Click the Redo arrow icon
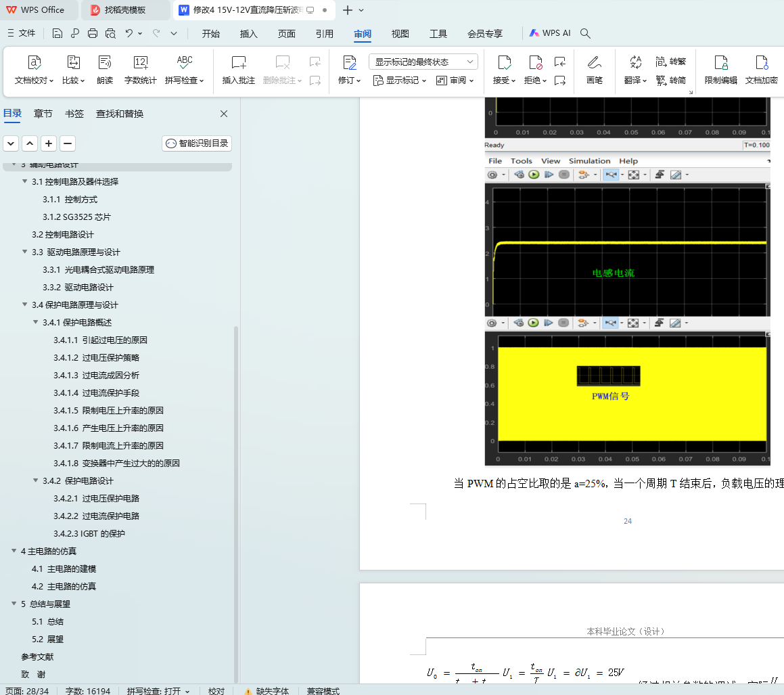784x695 pixels. click(156, 34)
